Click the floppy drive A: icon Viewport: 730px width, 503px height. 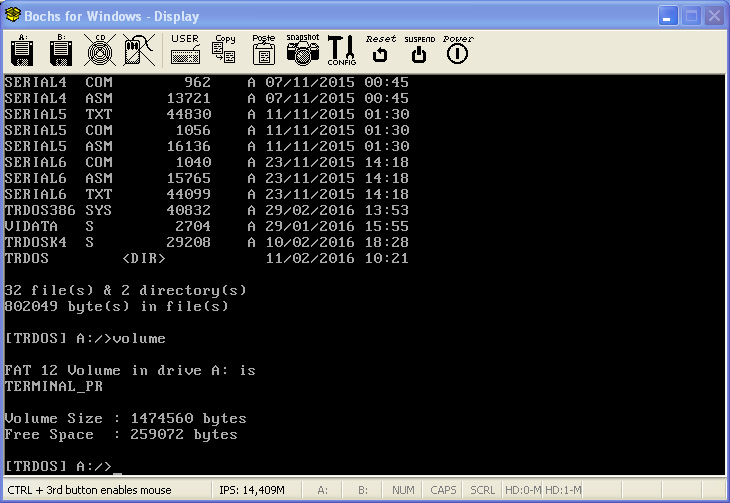click(23, 50)
